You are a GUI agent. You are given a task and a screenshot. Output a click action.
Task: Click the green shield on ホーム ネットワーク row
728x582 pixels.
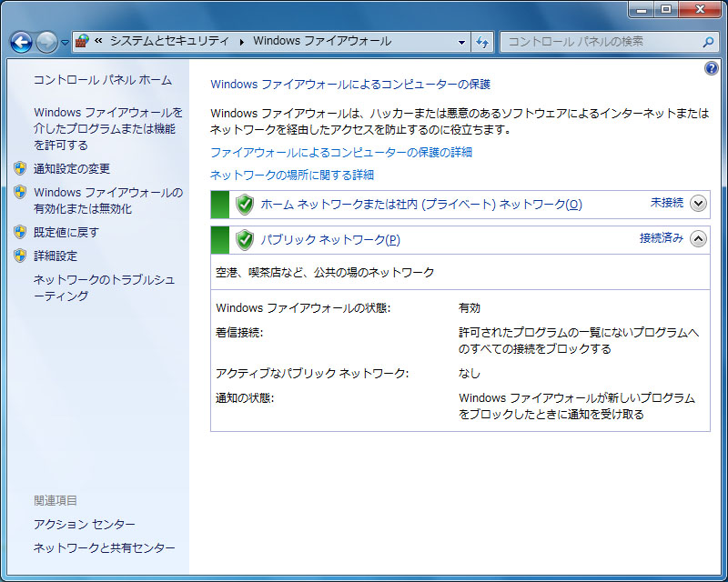tap(245, 205)
